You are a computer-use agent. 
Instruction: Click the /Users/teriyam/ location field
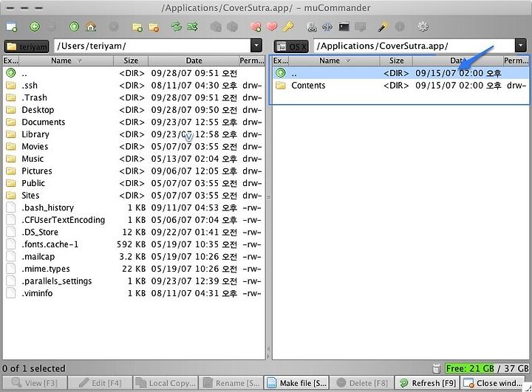[152, 46]
